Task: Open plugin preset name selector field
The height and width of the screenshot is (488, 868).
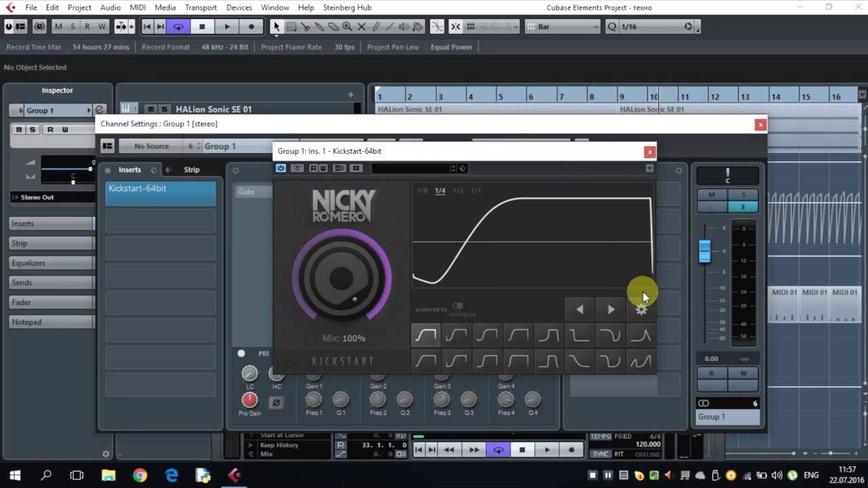Action: [412, 168]
